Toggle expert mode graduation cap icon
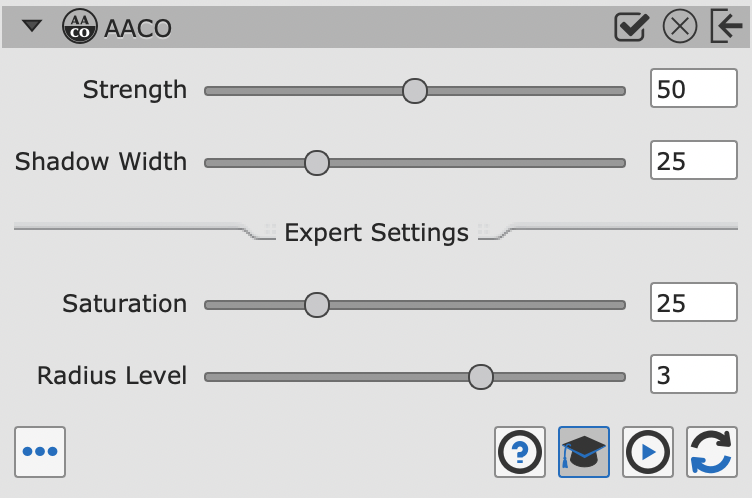The width and height of the screenshot is (752, 498). pos(584,452)
